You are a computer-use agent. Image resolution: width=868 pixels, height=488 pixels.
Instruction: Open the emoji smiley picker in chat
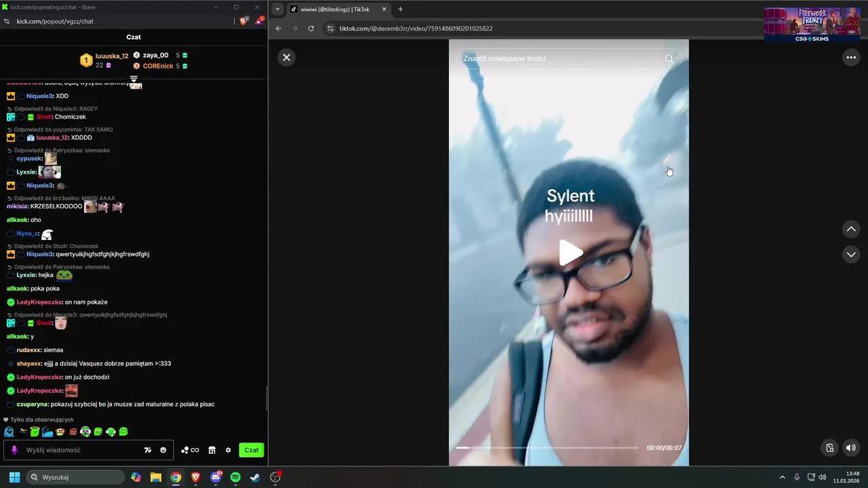(163, 450)
